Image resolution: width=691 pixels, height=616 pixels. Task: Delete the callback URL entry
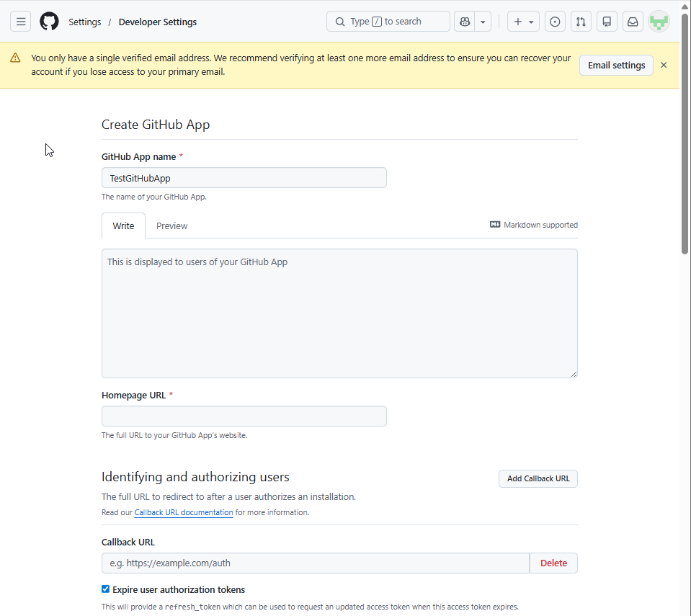(x=553, y=563)
